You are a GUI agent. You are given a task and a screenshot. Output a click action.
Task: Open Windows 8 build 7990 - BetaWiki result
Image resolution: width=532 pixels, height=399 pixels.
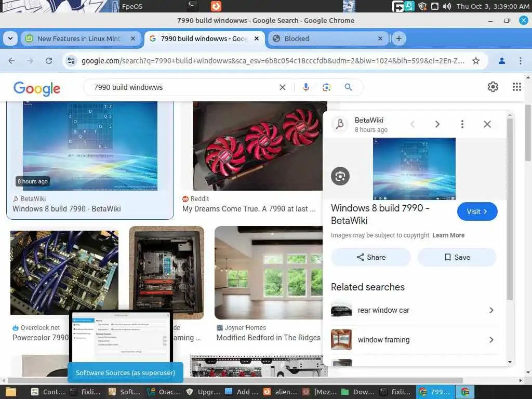pos(66,209)
